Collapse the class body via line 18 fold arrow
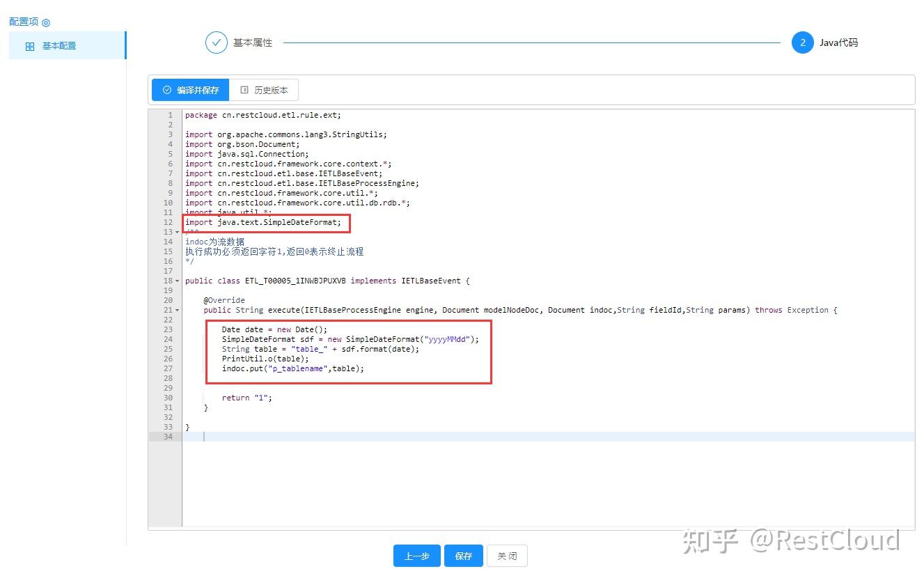 pos(177,281)
